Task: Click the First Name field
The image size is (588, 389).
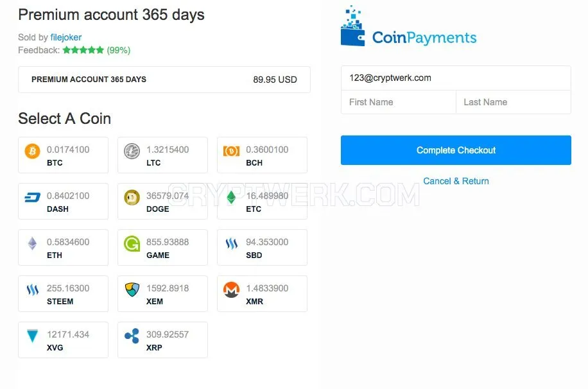Action: pyautogui.click(x=399, y=102)
